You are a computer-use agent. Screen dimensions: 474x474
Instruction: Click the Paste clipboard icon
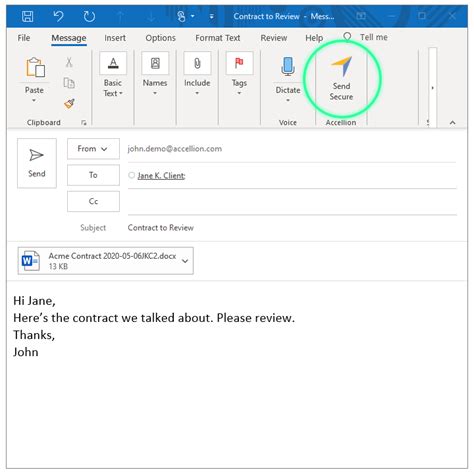click(x=35, y=67)
